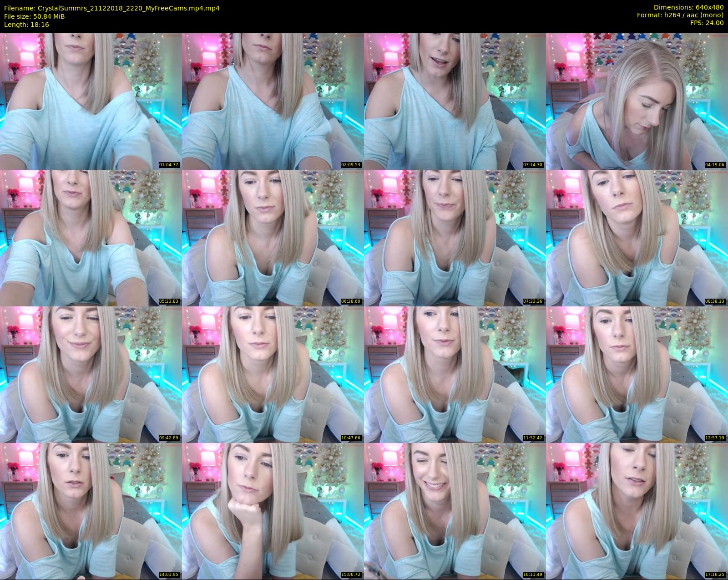The width and height of the screenshot is (728, 580).
Task: Click the 'Length: 18:16' text
Action: (x=26, y=25)
